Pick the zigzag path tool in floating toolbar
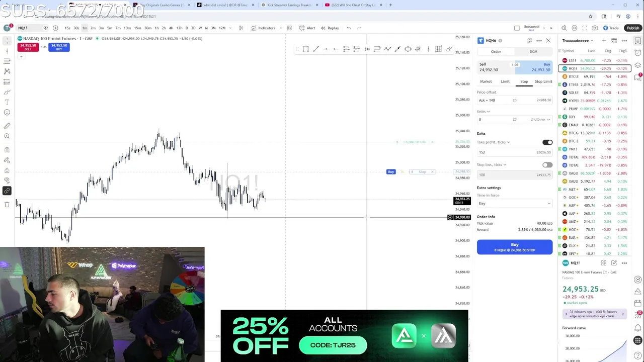This screenshot has width=644, height=362. [387, 49]
